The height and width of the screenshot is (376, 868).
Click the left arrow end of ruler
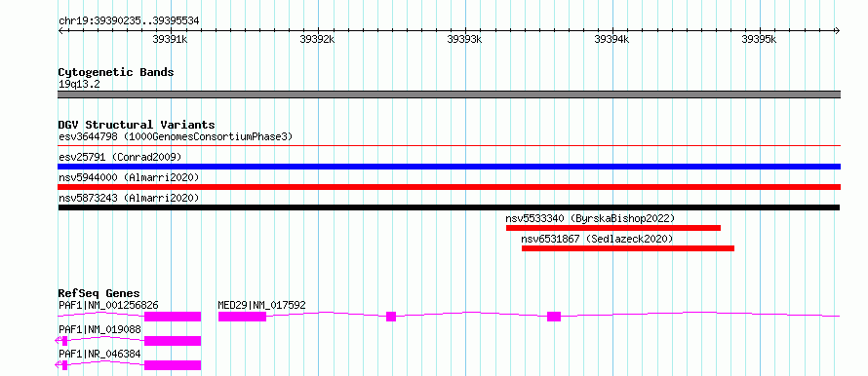(x=60, y=31)
